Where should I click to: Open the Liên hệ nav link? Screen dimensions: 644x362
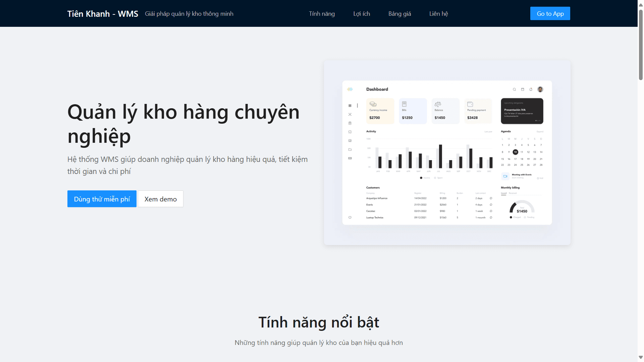pos(438,14)
